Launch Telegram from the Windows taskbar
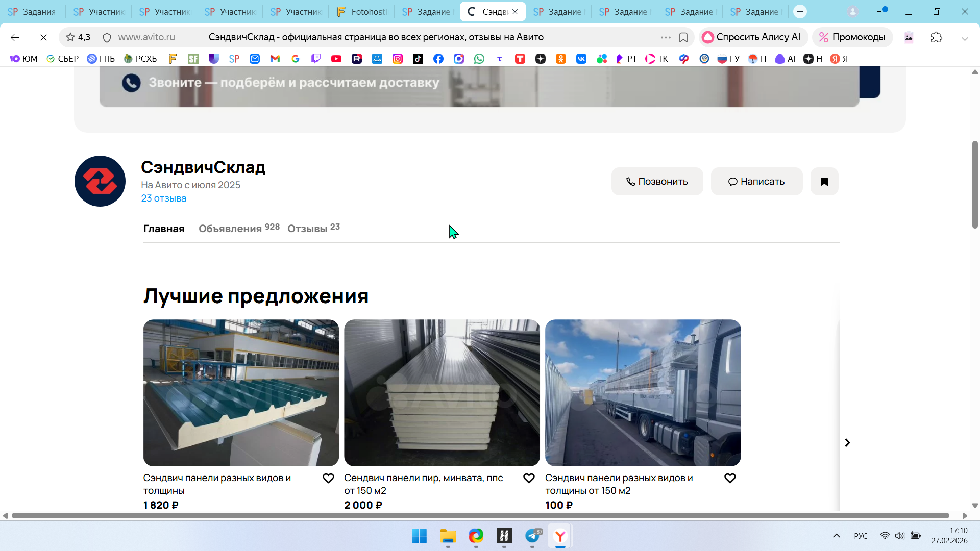The width and height of the screenshot is (980, 551). (x=532, y=536)
